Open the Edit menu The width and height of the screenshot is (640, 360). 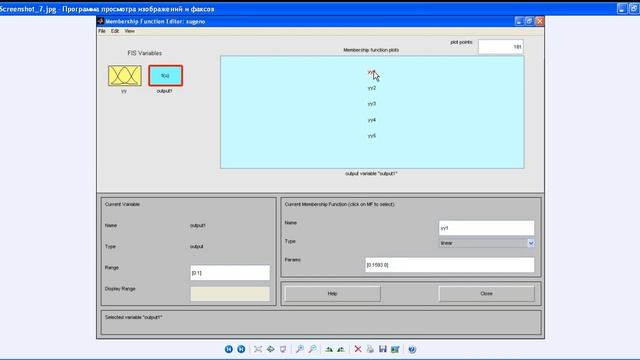point(115,31)
